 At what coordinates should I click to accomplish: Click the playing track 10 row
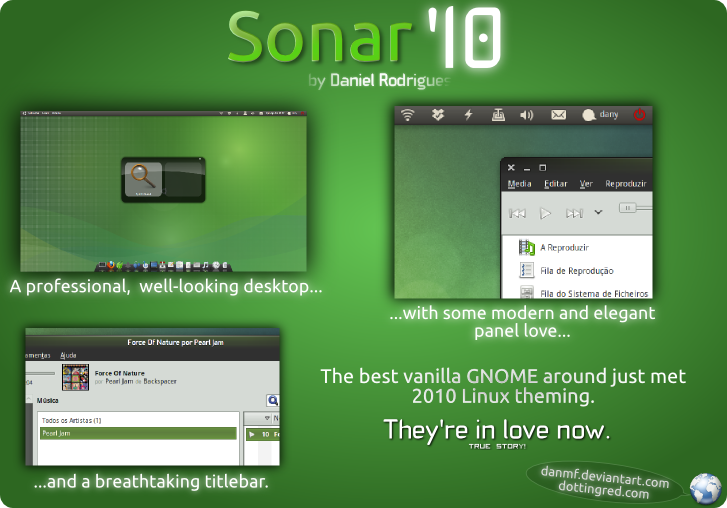pos(262,434)
